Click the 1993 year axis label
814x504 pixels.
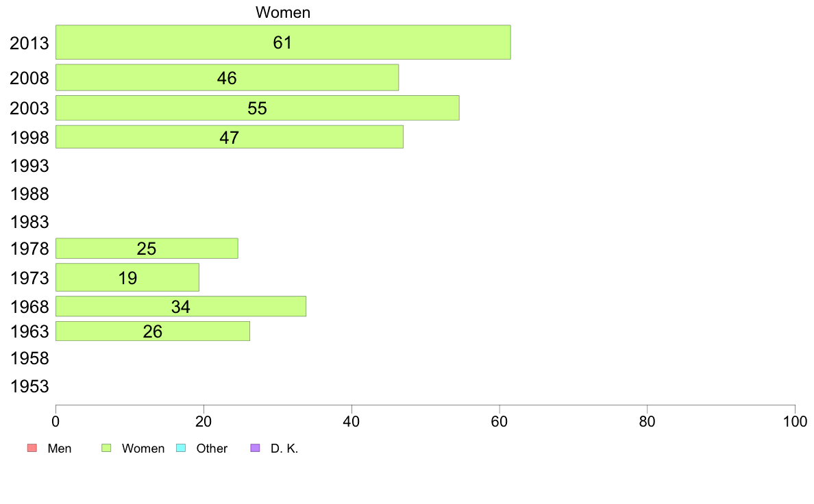pos(29,166)
